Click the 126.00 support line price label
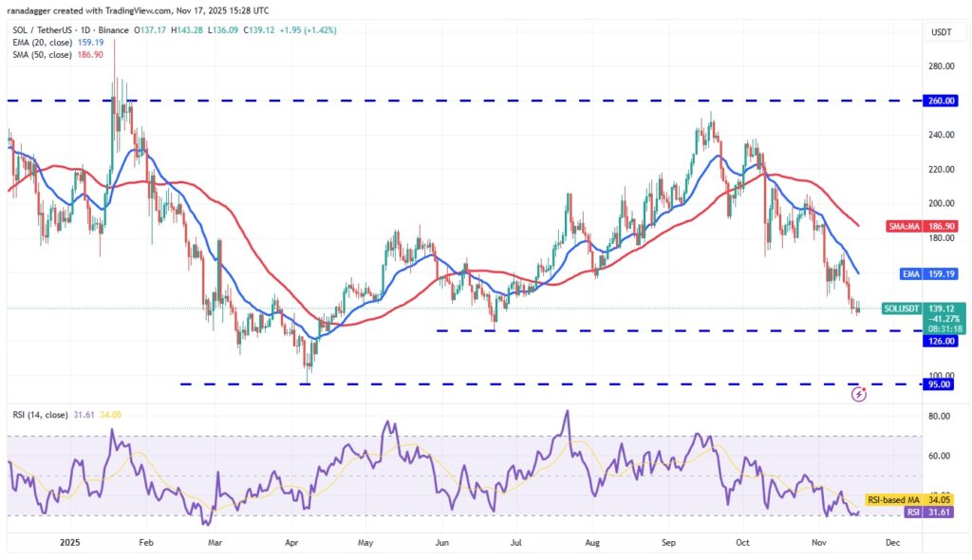Viewport: 972px width, 560px height. tap(943, 341)
